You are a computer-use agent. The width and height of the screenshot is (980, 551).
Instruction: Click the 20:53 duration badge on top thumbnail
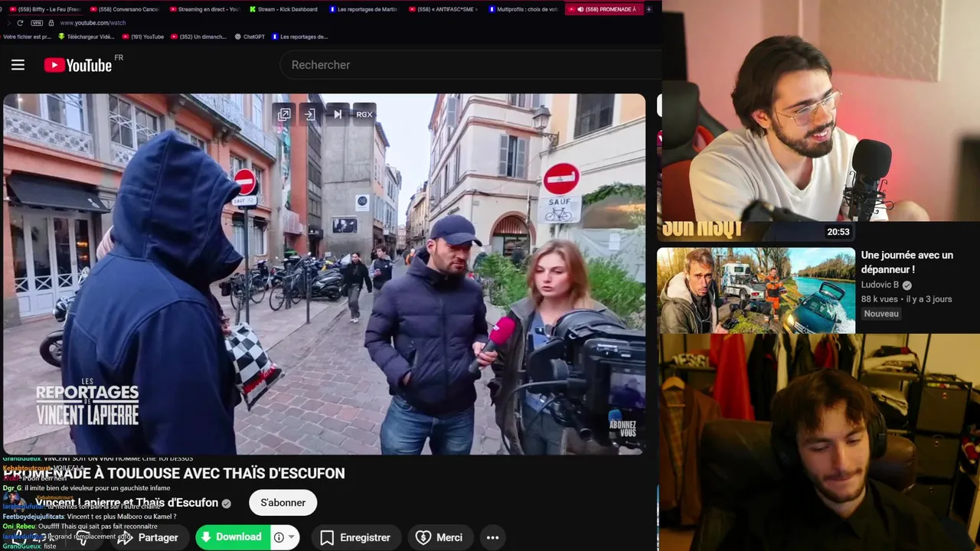838,232
